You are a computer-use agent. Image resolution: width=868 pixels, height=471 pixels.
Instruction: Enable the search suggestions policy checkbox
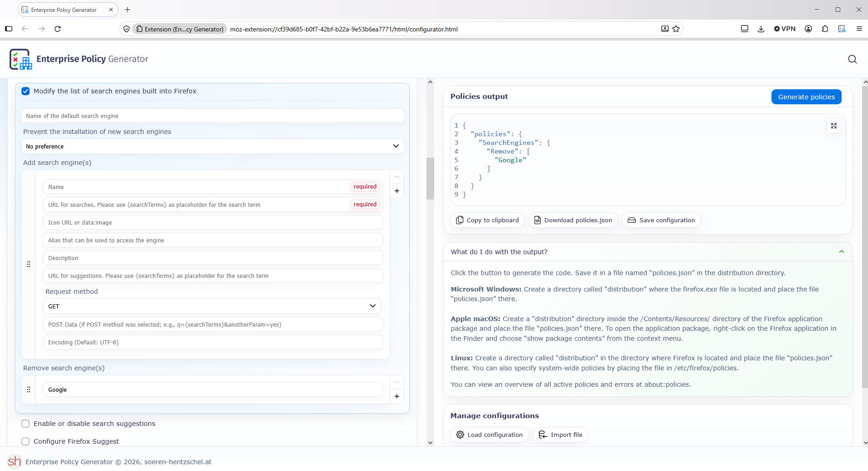[25, 424]
